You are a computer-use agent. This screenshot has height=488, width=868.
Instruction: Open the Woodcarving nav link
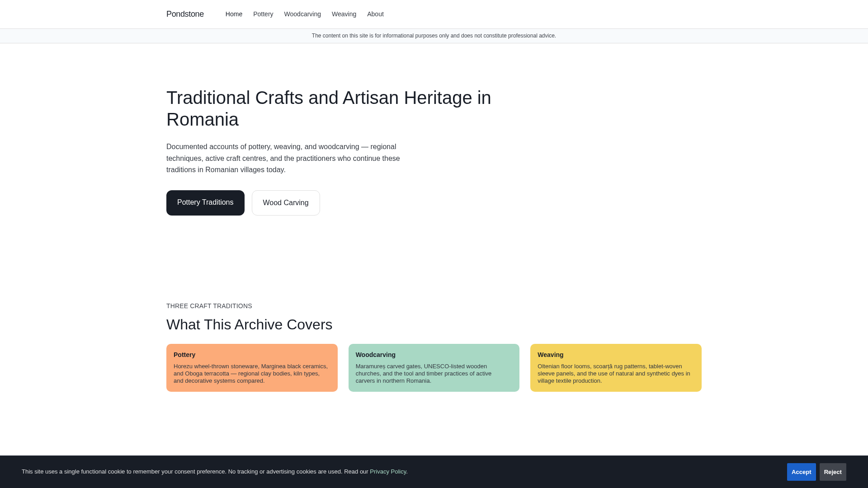302,14
